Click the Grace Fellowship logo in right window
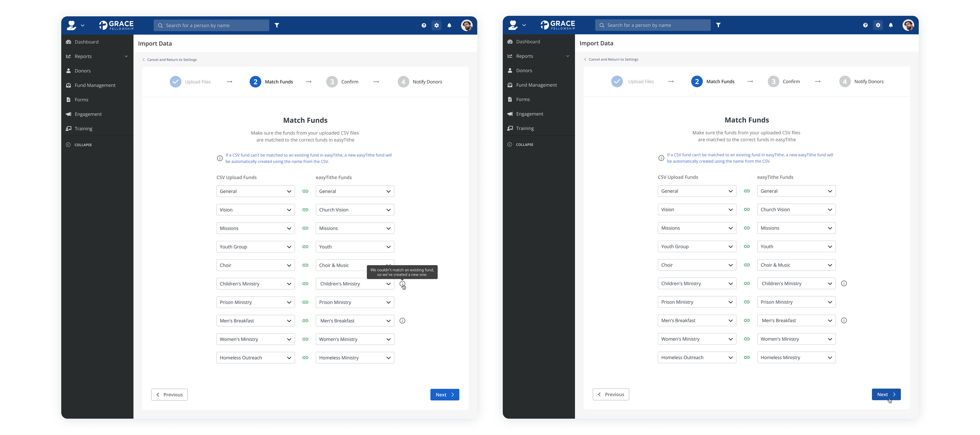Screen dimensions: 980x435 coord(558,25)
